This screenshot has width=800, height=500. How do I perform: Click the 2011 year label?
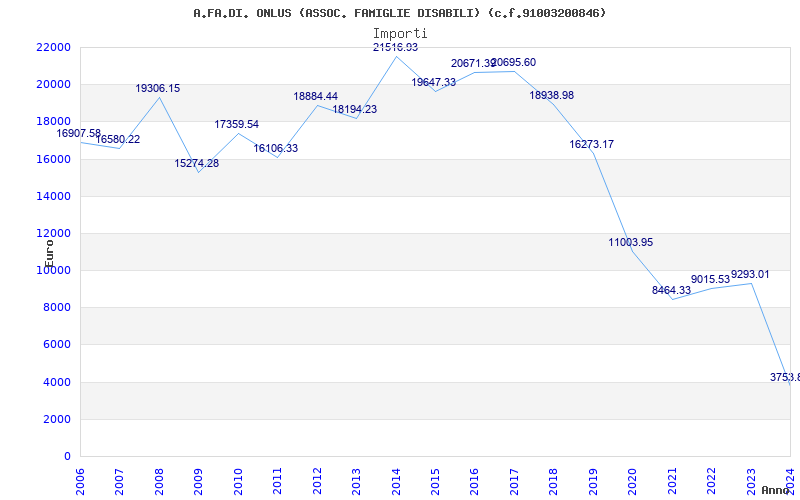click(278, 481)
